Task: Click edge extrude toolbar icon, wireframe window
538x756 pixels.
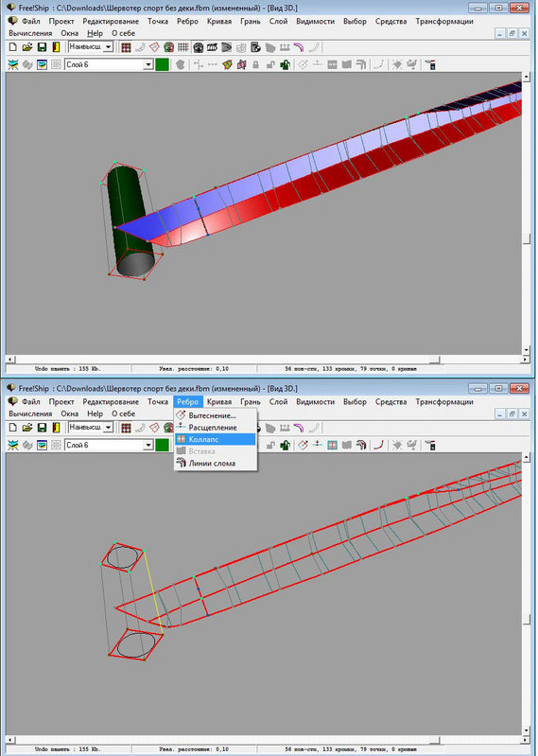Action: (303, 445)
